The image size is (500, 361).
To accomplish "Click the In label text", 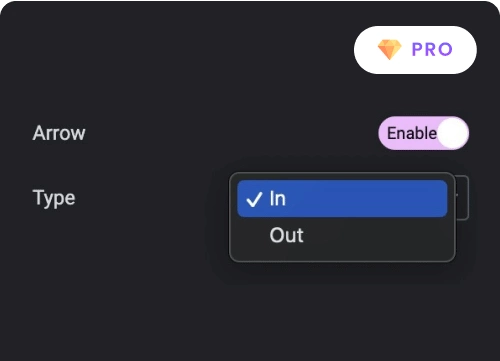I will (277, 199).
